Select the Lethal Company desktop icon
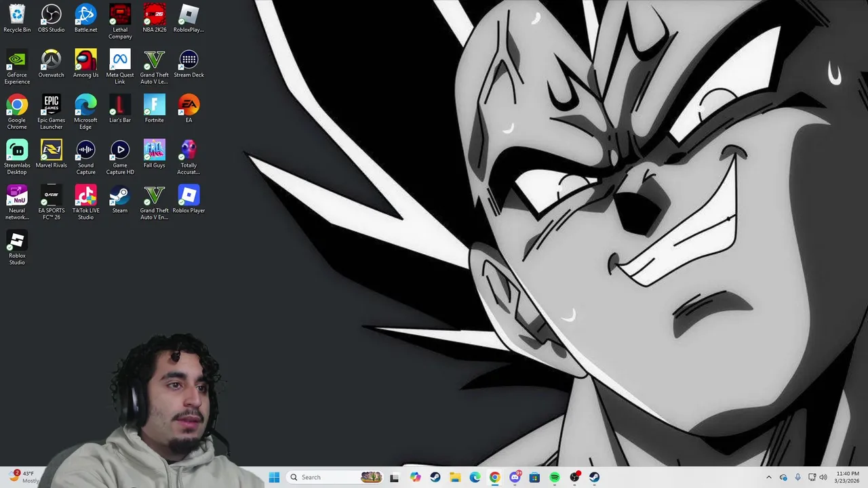The image size is (868, 488). [120, 22]
